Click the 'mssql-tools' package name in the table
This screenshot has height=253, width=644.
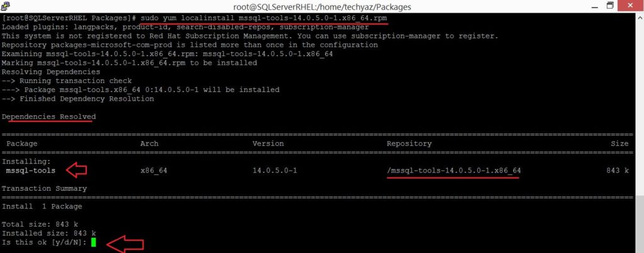(31, 171)
